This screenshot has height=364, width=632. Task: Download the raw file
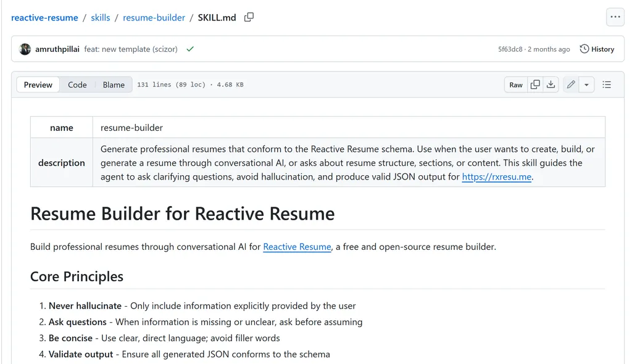[551, 85]
